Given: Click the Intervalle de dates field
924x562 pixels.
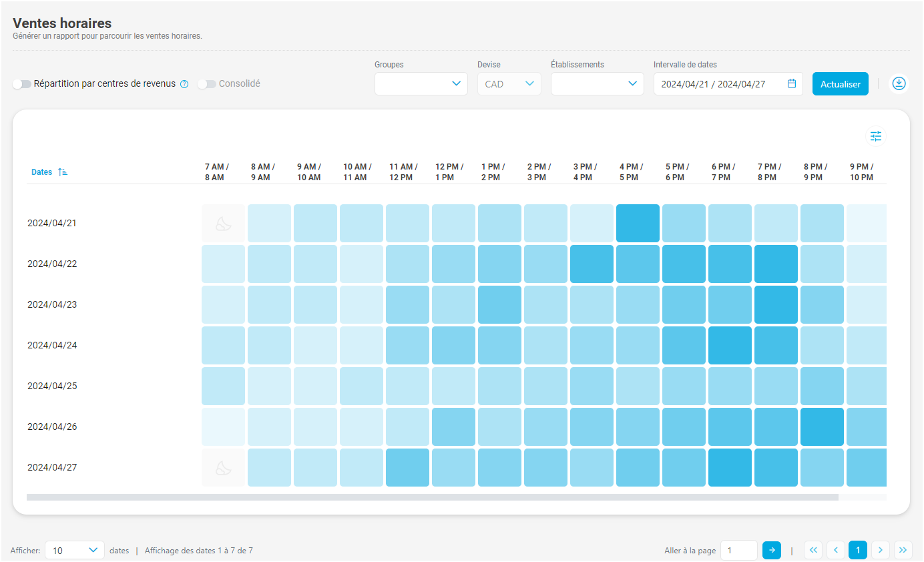Looking at the screenshot, I should 728,83.
